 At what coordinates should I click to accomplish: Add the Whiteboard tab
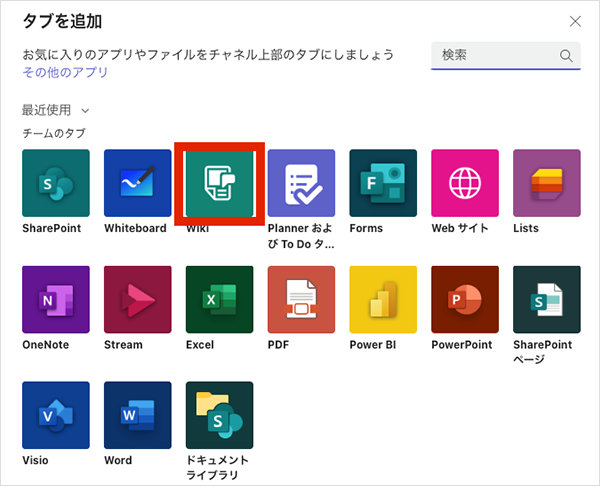click(138, 183)
